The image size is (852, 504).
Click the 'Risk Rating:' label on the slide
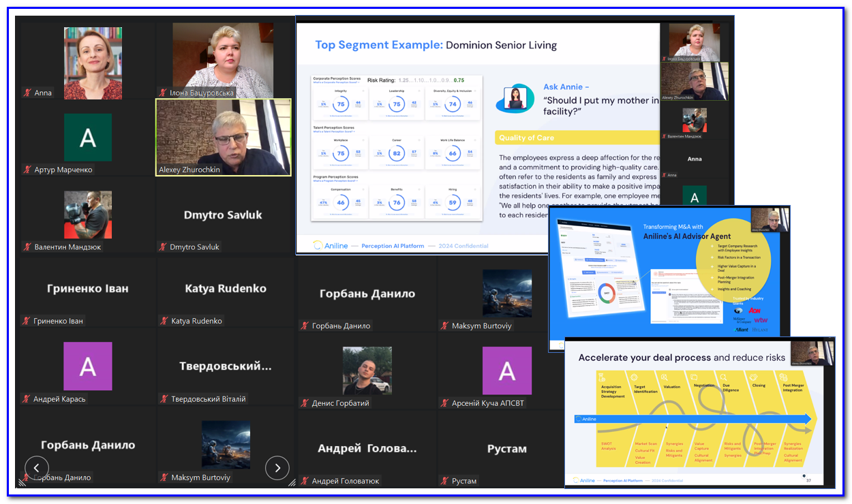point(381,80)
